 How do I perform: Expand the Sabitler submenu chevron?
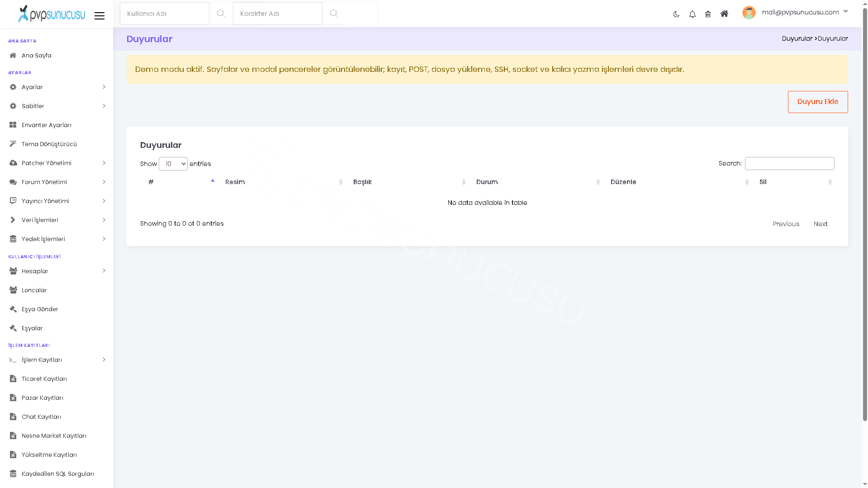point(104,106)
